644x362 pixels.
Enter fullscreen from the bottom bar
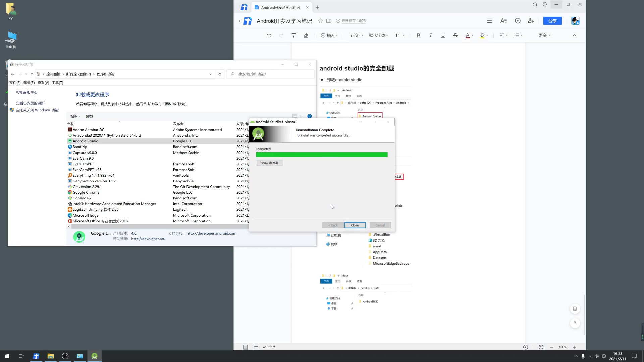(541, 347)
